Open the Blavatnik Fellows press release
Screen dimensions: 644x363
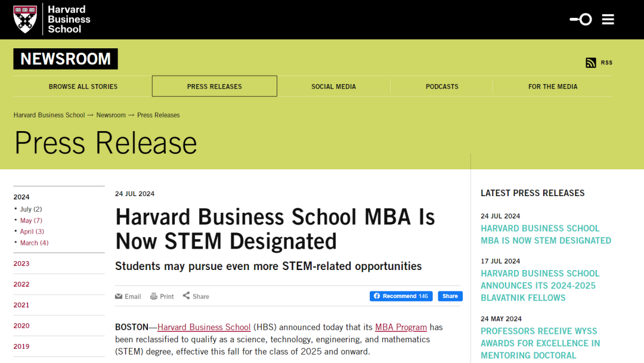540,286
